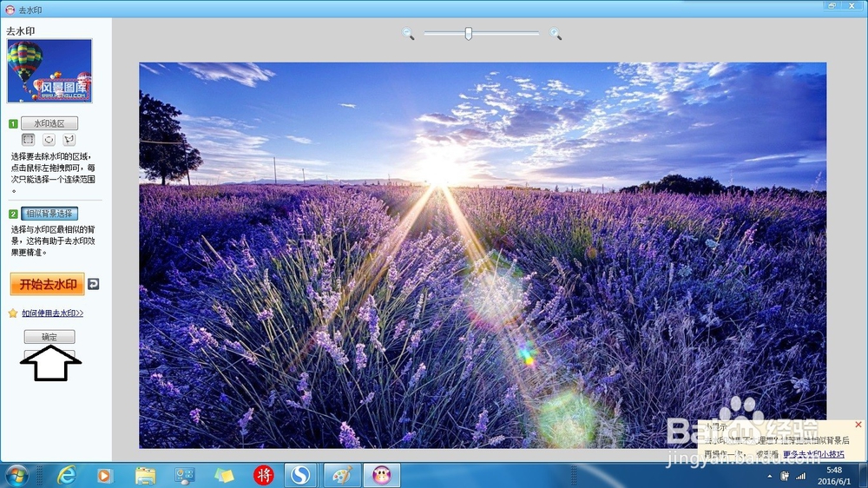The height and width of the screenshot is (488, 868).
Task: Click the 去水印 panel heading text
Action: (x=21, y=31)
